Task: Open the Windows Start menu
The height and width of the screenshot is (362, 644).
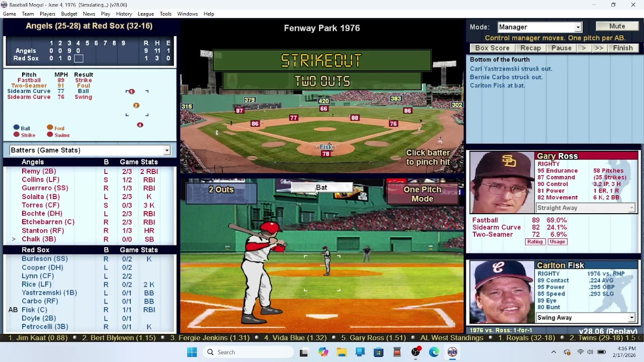Action: [x=192, y=352]
